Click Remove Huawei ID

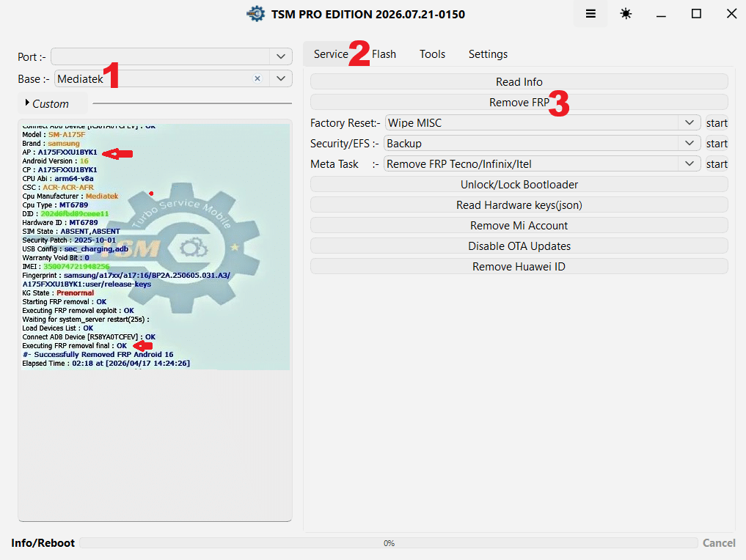click(x=519, y=266)
